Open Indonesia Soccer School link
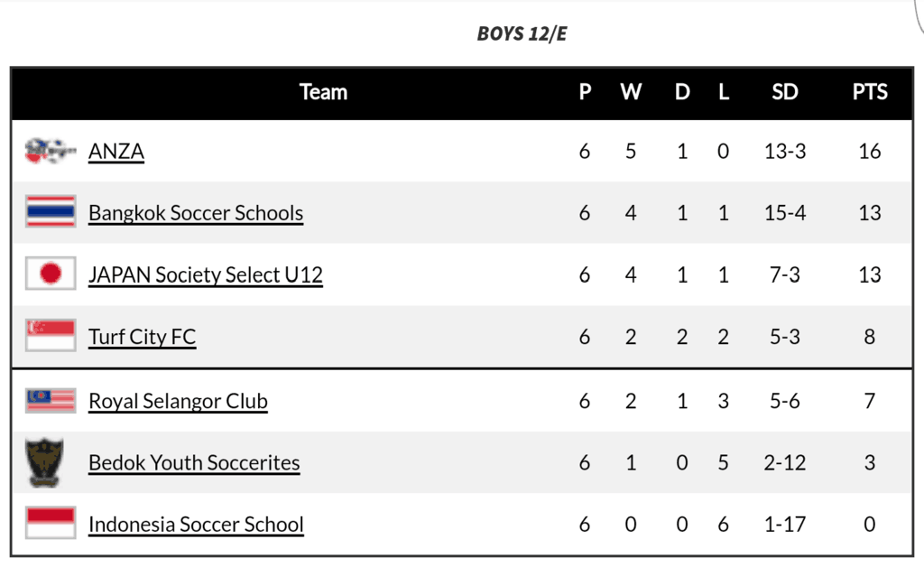 tap(196, 524)
